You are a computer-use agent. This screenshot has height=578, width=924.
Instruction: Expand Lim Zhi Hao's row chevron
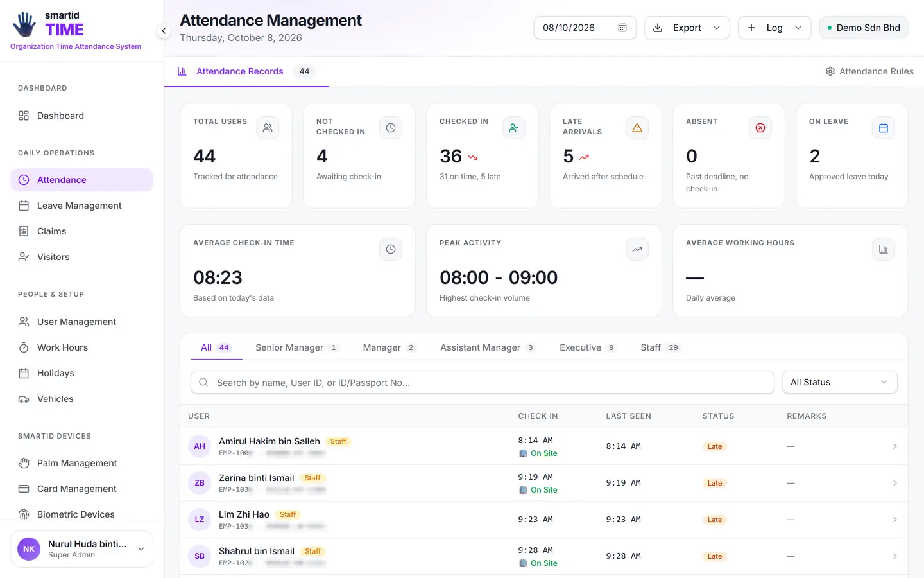(x=894, y=520)
